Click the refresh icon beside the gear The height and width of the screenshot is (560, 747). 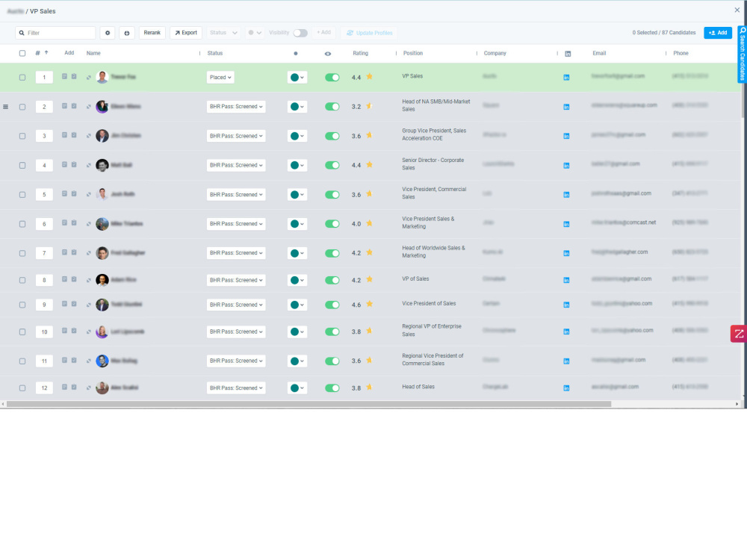click(x=127, y=33)
